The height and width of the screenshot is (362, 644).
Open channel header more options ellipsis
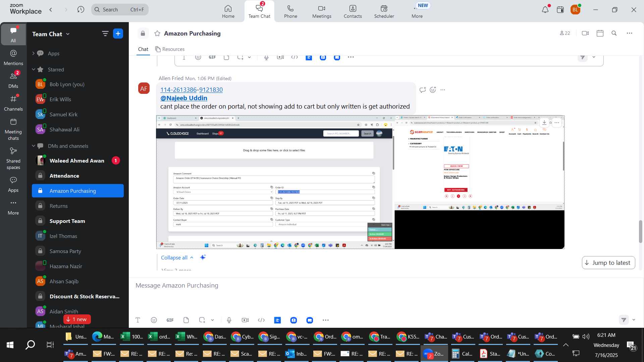630,33
